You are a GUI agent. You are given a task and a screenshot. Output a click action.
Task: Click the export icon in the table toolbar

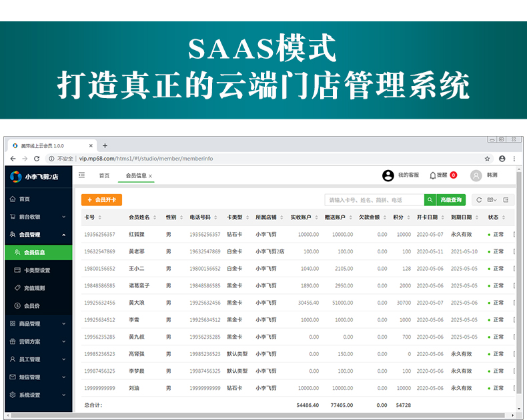tap(506, 200)
